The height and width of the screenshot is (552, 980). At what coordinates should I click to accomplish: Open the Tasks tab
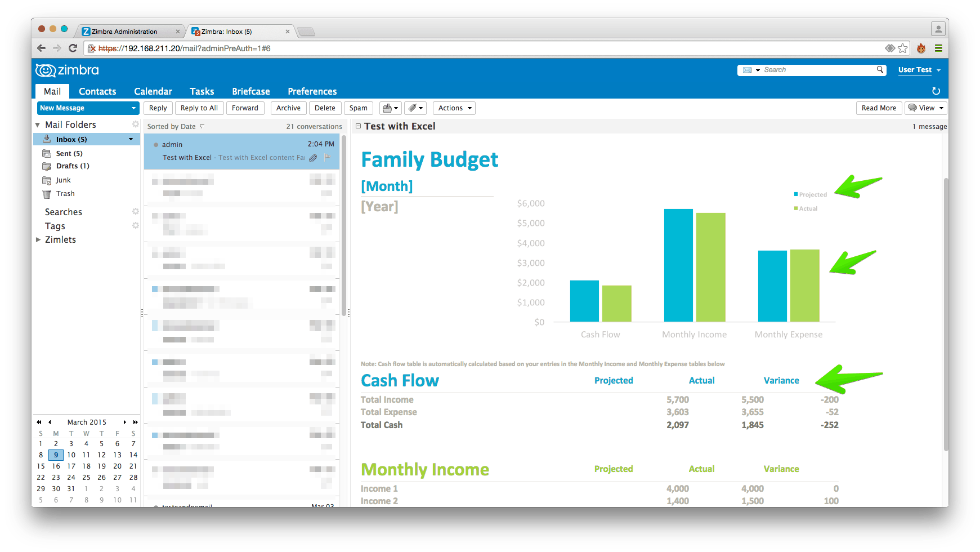click(202, 91)
